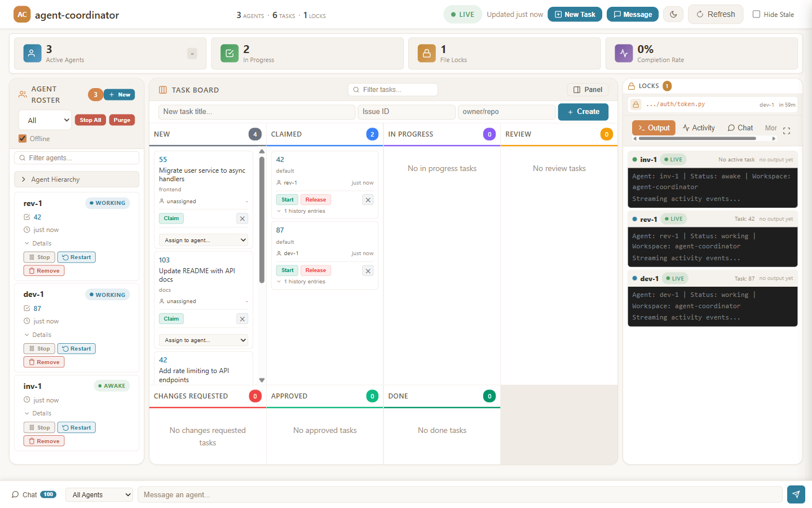Open the All Agents chat recipient dropdown

click(x=99, y=494)
